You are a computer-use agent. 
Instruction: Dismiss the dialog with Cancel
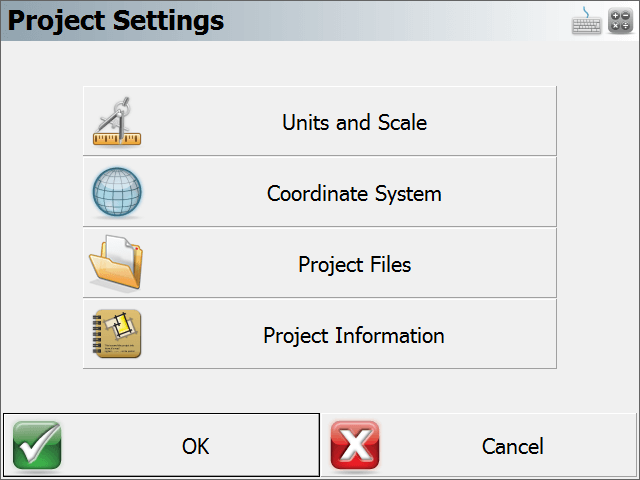click(479, 445)
